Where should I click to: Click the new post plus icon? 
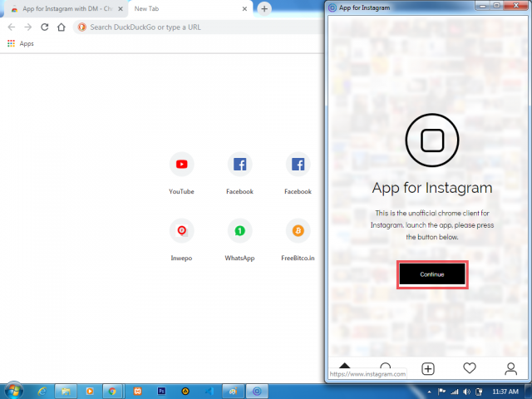click(x=428, y=368)
